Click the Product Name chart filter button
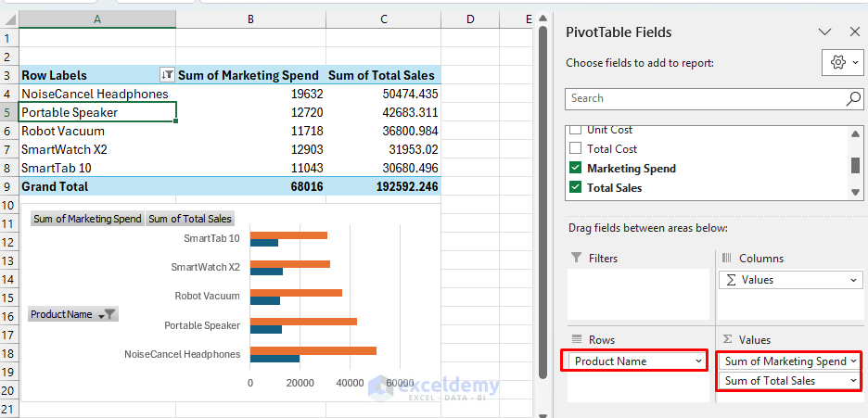Image resolution: width=868 pixels, height=418 pixels. click(73, 314)
